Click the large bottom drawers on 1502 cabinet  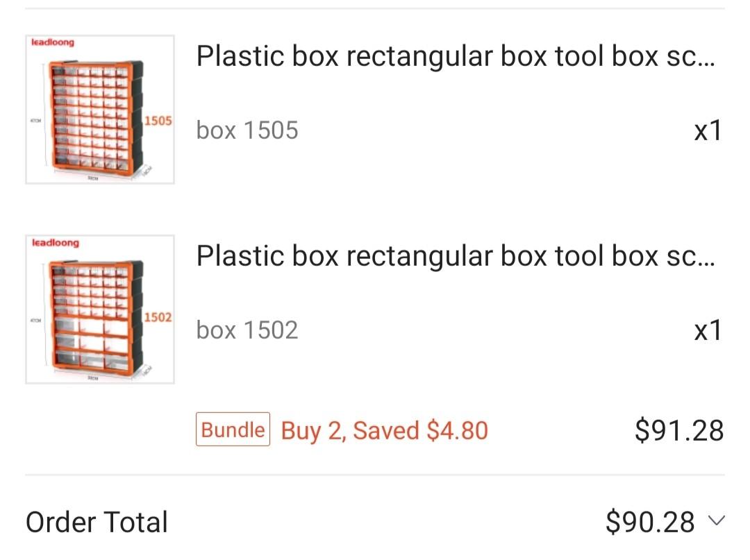tap(91, 344)
